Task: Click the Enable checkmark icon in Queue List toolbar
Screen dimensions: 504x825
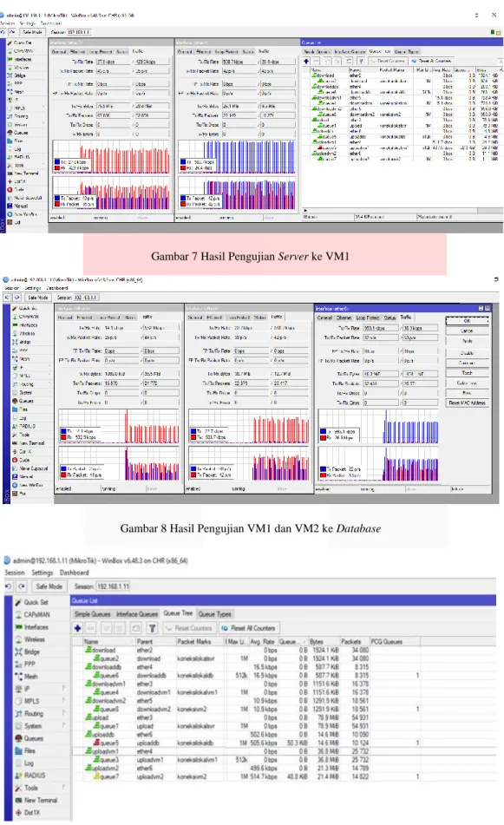Action: (x=107, y=628)
